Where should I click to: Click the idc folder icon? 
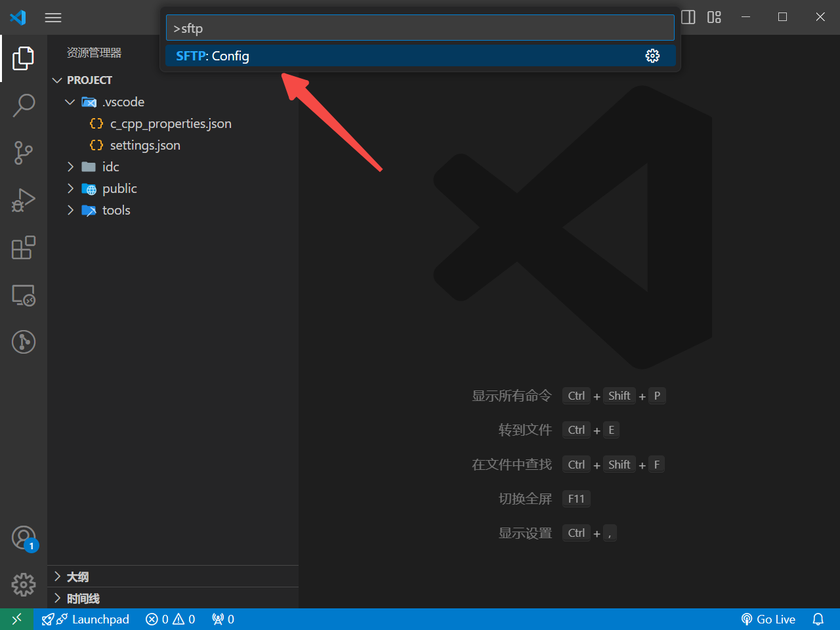coord(89,167)
